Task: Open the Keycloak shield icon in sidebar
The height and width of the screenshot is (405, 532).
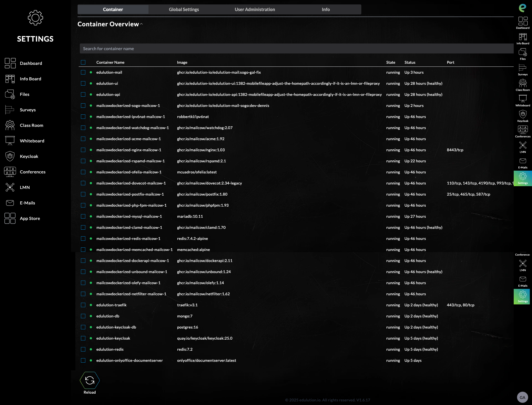Action: tap(10, 156)
